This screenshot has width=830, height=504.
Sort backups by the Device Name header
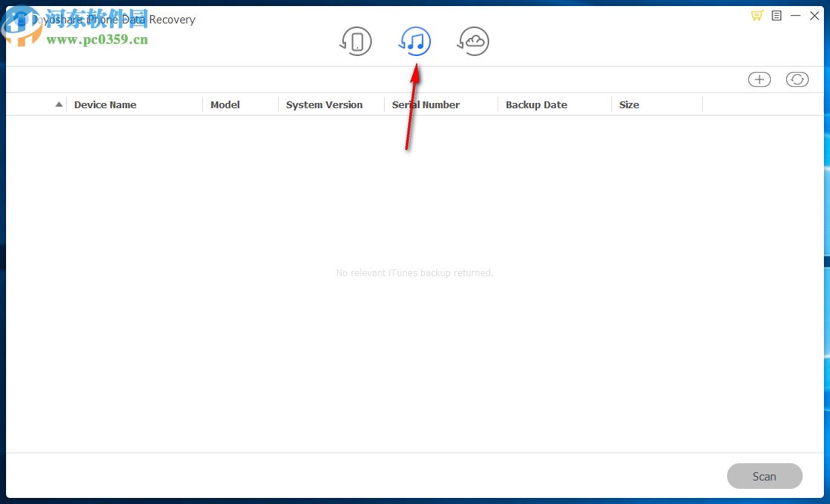105,104
